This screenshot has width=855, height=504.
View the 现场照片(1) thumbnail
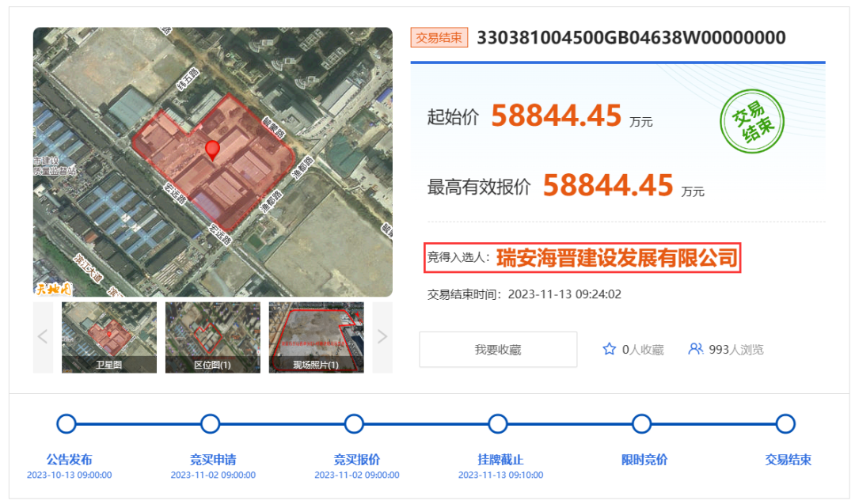[x=316, y=337]
